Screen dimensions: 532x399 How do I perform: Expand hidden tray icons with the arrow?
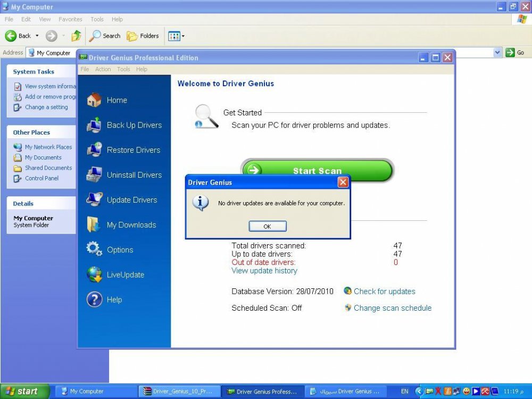click(419, 391)
